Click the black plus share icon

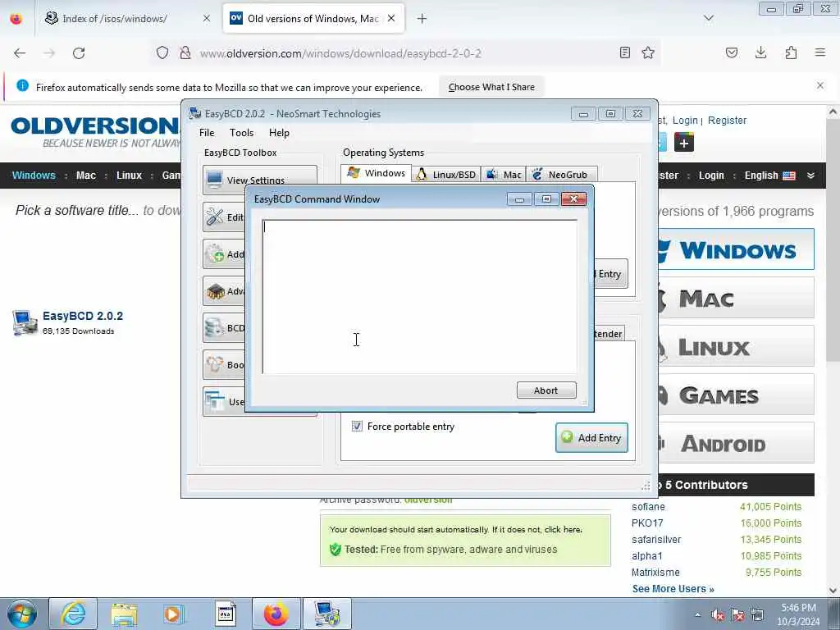(x=684, y=143)
